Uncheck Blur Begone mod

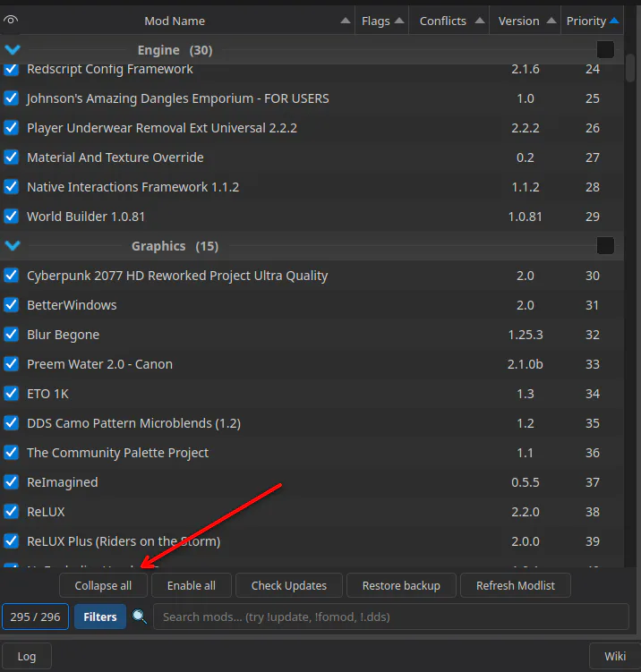pos(11,335)
